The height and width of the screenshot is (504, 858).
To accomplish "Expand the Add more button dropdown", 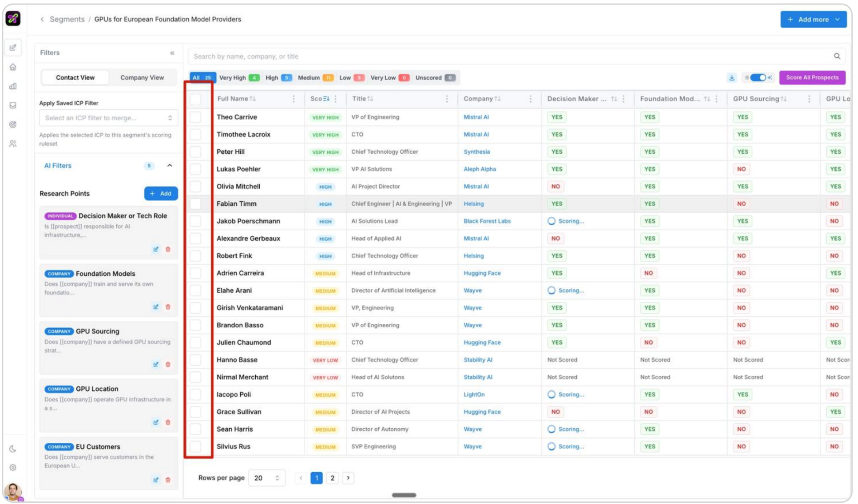I will (837, 19).
